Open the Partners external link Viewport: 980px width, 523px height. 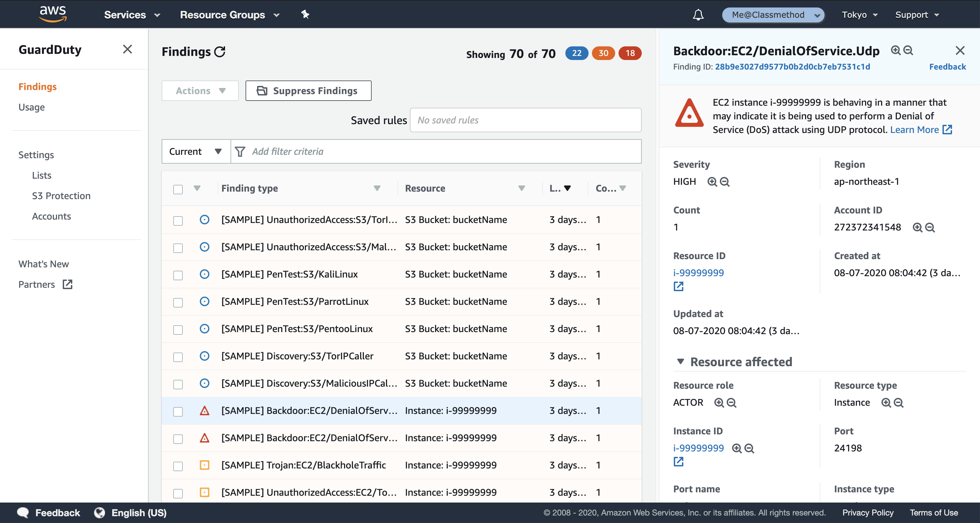(x=45, y=284)
